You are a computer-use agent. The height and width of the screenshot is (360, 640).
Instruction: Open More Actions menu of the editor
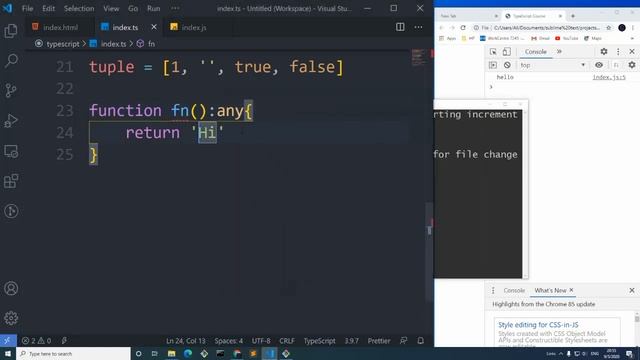(x=418, y=27)
